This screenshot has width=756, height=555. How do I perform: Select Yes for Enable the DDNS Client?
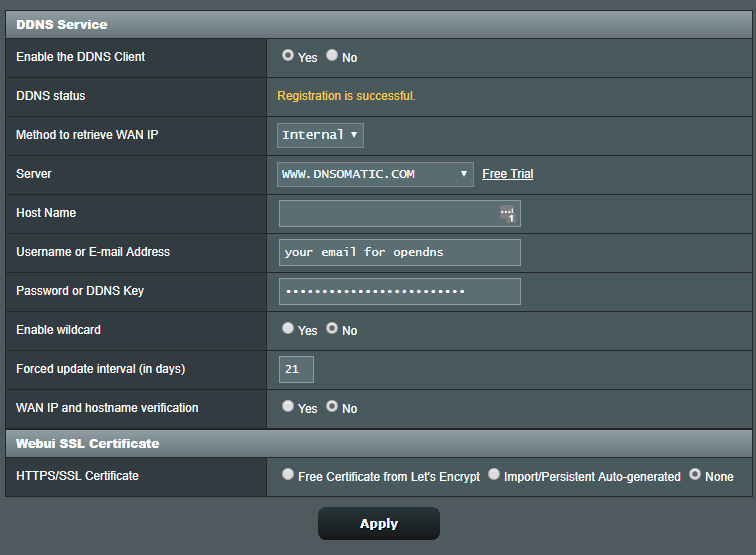tap(288, 56)
